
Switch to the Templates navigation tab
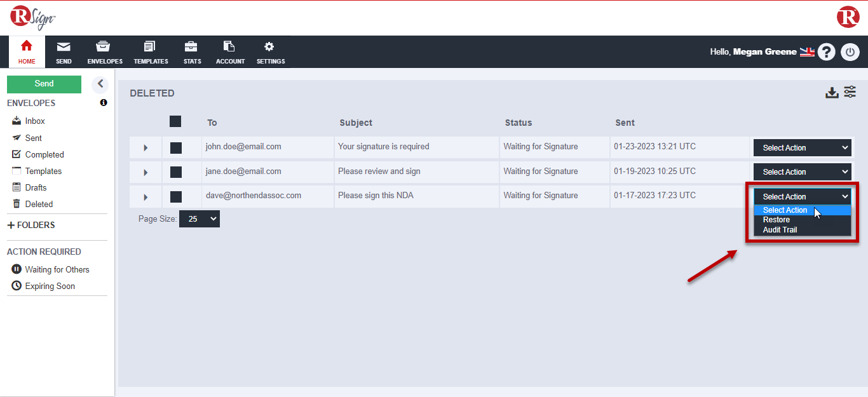(x=151, y=52)
